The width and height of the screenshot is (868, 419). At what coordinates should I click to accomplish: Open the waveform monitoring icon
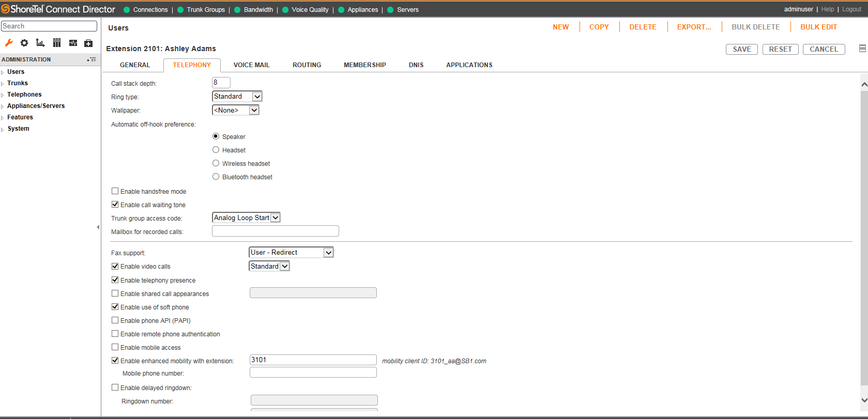tap(73, 43)
